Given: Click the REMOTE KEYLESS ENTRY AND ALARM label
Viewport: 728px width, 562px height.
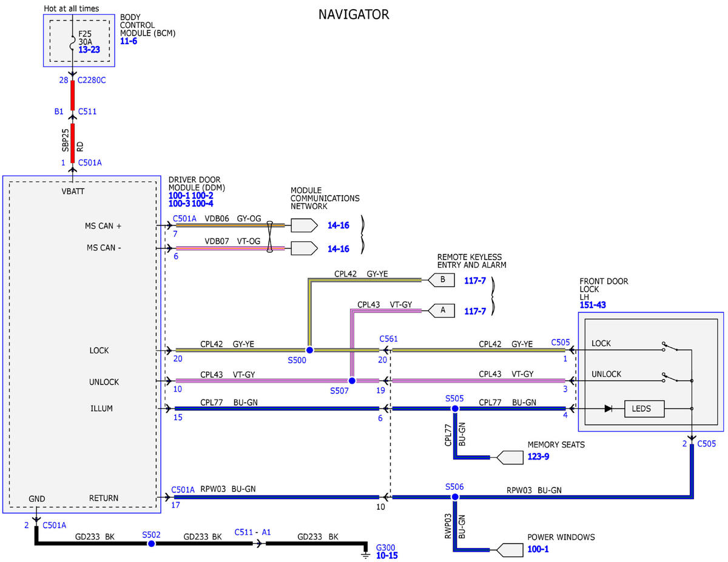Looking at the screenshot, I should [x=472, y=261].
